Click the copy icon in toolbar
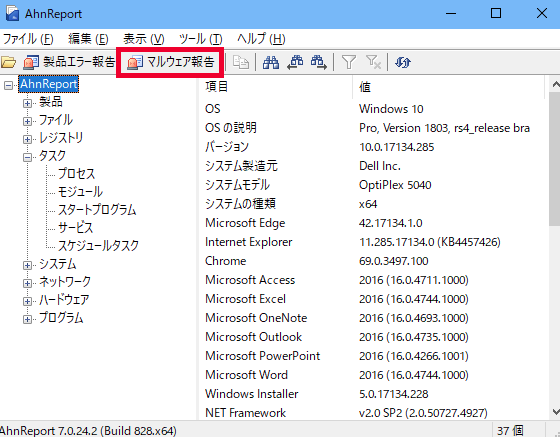560x437 pixels. tap(241, 62)
